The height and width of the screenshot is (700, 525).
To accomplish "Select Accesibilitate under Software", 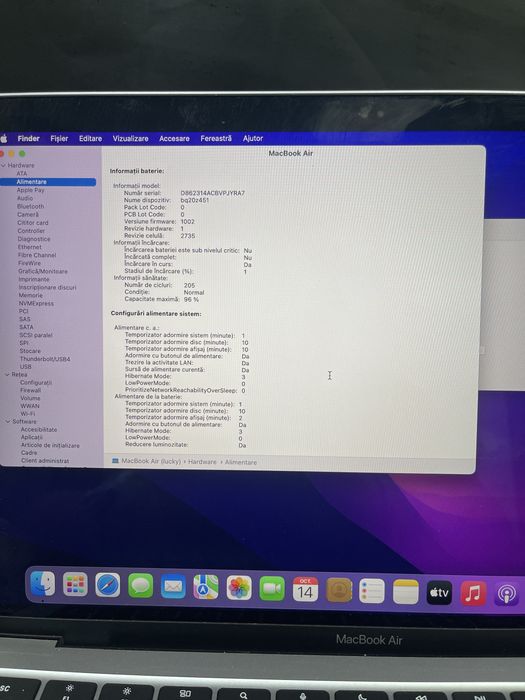I will pyautogui.click(x=39, y=429).
